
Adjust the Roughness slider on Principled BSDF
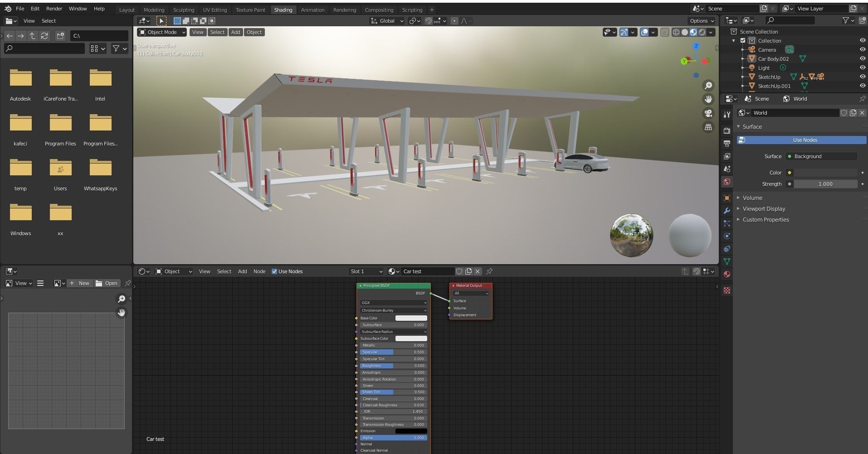[x=393, y=366]
